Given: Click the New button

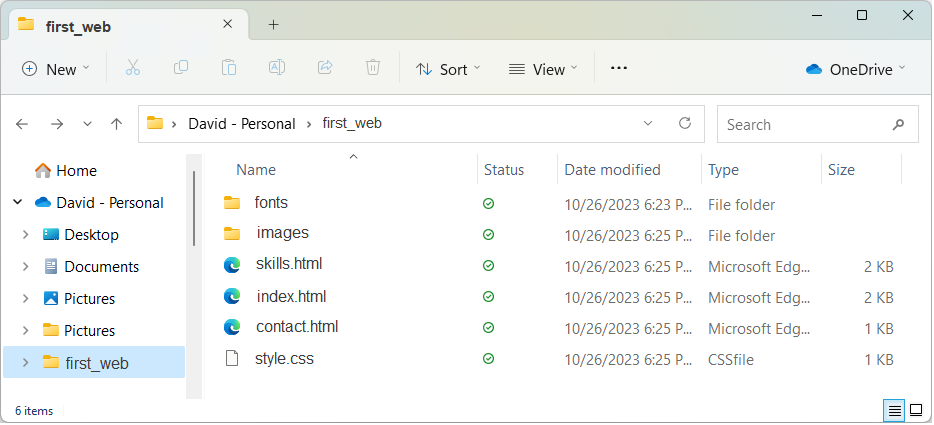Looking at the screenshot, I should (55, 69).
